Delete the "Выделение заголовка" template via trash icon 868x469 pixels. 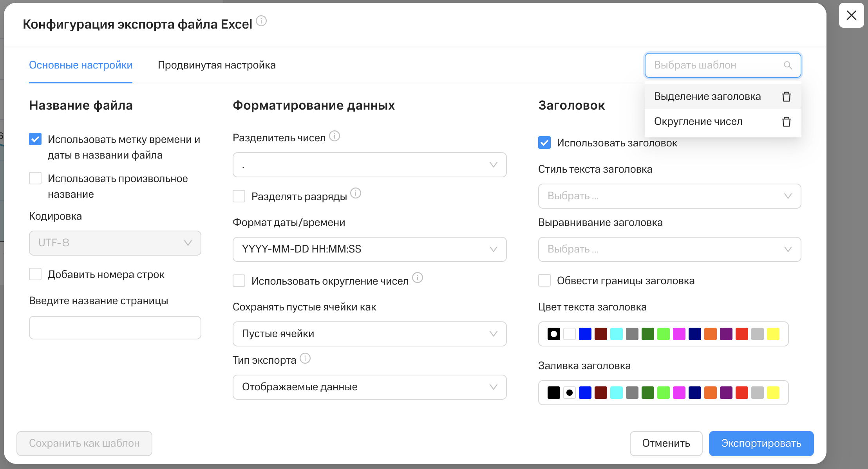point(786,97)
